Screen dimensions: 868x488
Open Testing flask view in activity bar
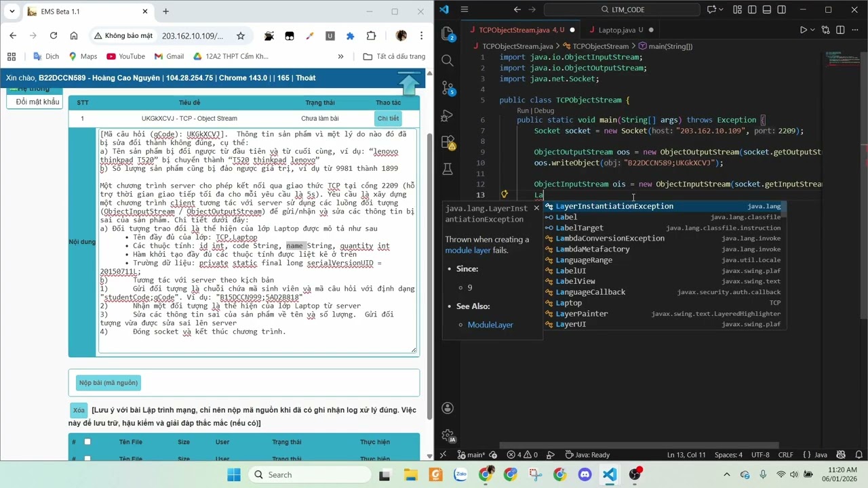(448, 169)
